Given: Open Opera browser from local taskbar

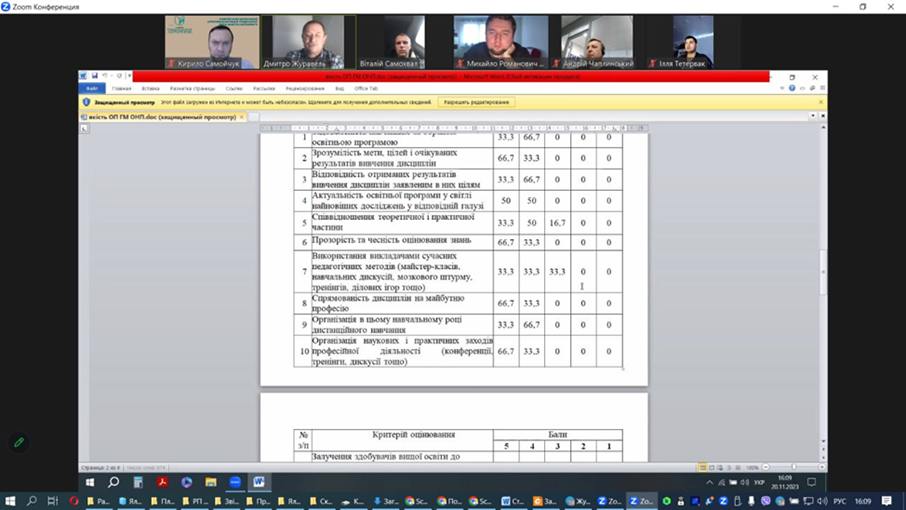Looking at the screenshot, I should tap(74, 501).
